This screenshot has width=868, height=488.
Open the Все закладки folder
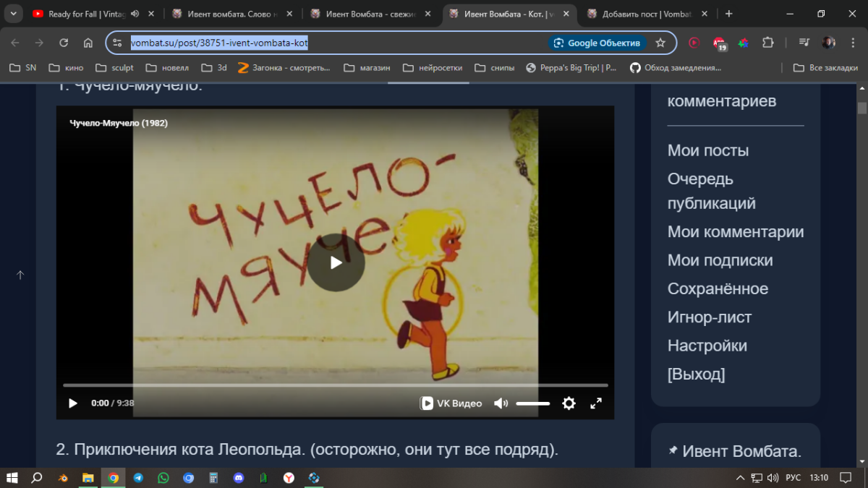(825, 68)
